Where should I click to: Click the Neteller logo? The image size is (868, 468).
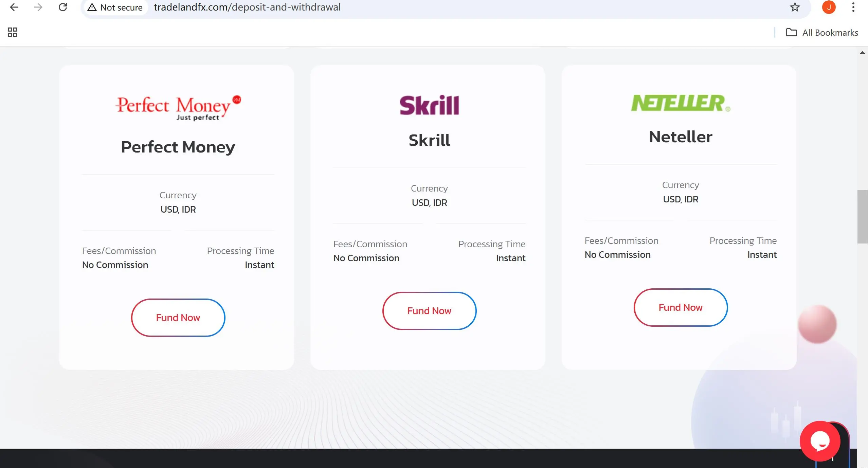[x=681, y=103]
